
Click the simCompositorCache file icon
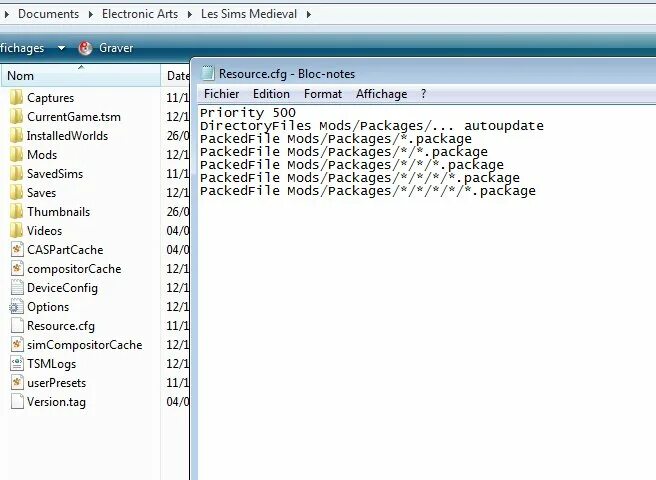click(17, 345)
